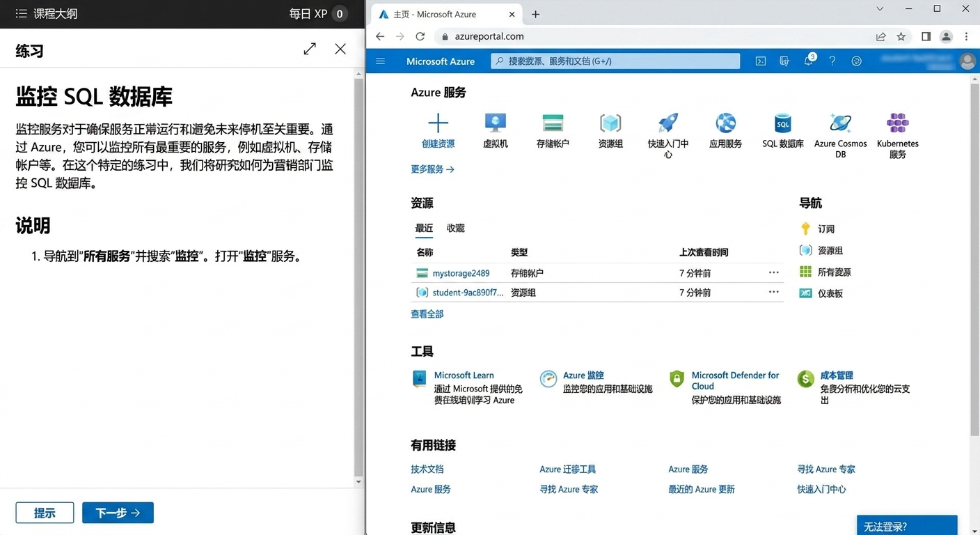Viewport: 980px width, 535px height.
Task: Click the 每日 XP counter
Action: tap(318, 13)
